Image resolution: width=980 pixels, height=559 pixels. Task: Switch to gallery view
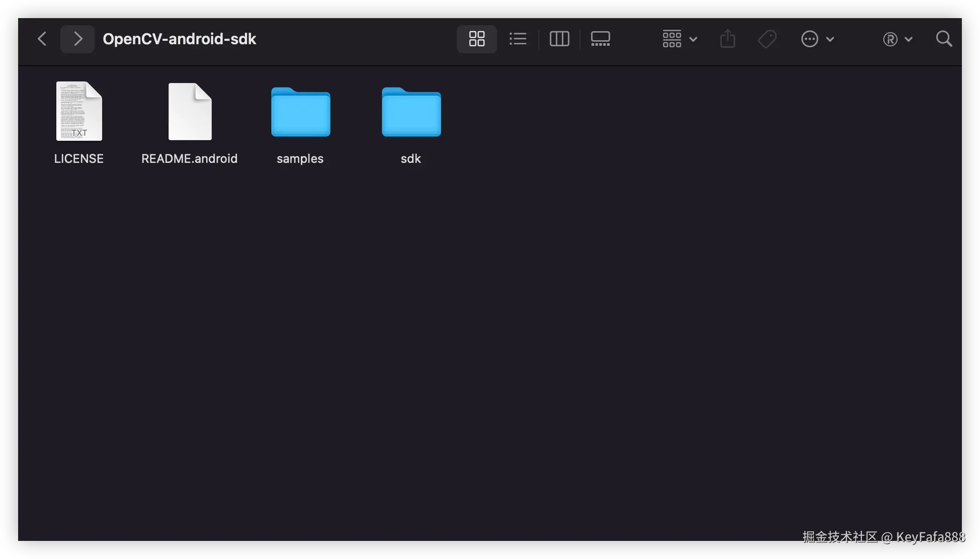coord(600,39)
